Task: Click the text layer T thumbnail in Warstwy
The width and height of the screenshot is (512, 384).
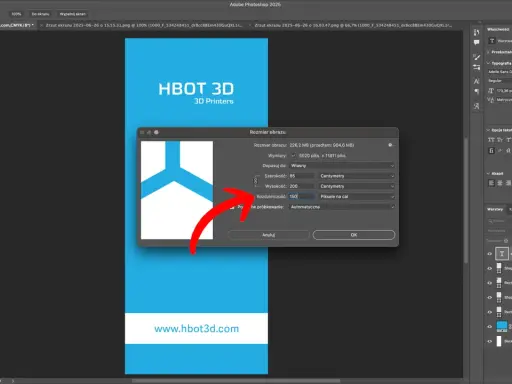Action: [502, 254]
